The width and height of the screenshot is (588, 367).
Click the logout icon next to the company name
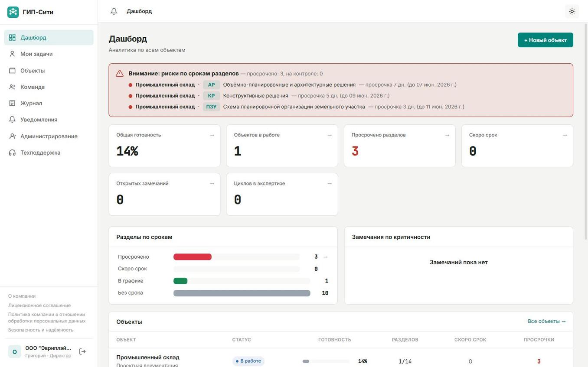pyautogui.click(x=82, y=351)
